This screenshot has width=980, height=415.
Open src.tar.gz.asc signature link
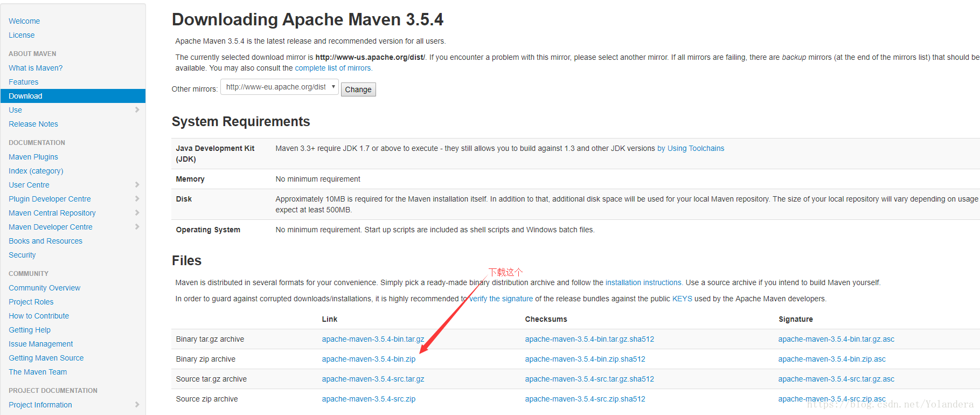(x=836, y=379)
